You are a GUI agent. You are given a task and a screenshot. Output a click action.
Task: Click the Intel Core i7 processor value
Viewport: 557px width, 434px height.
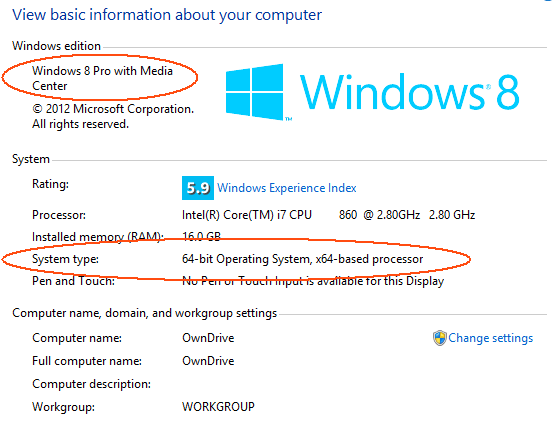328,215
